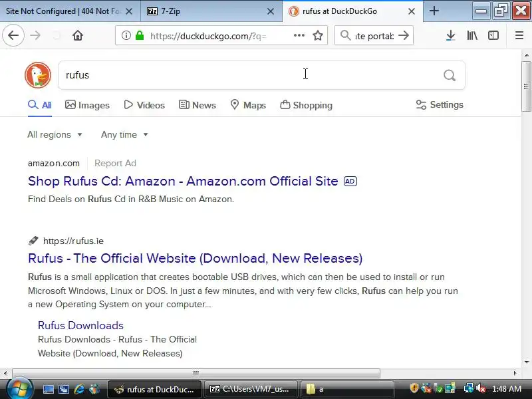
Task: Open the Library bookmarks and history
Action: 472,35
